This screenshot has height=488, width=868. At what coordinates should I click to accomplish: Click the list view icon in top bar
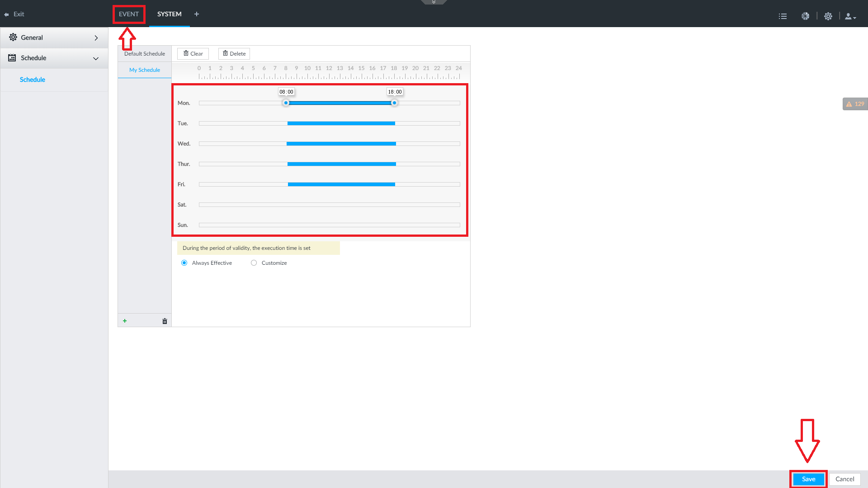(783, 16)
